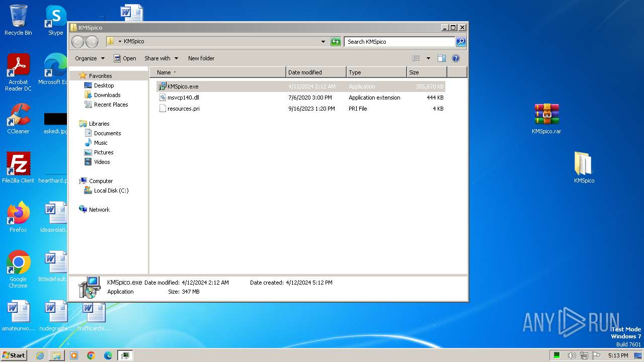Screen dimensions: 644x362
Task: Click Chrome icon in taskbar
Action: tap(91, 355)
